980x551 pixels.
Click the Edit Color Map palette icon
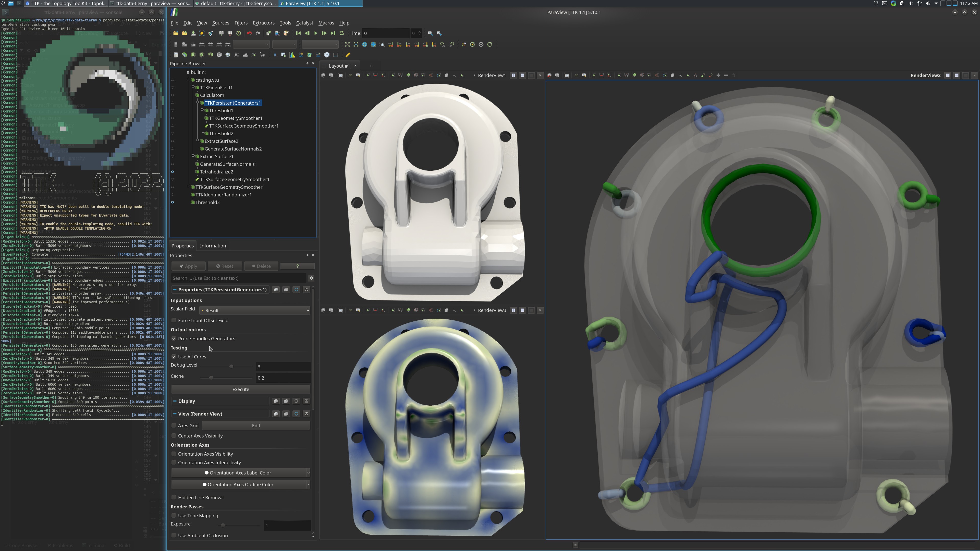click(x=286, y=33)
